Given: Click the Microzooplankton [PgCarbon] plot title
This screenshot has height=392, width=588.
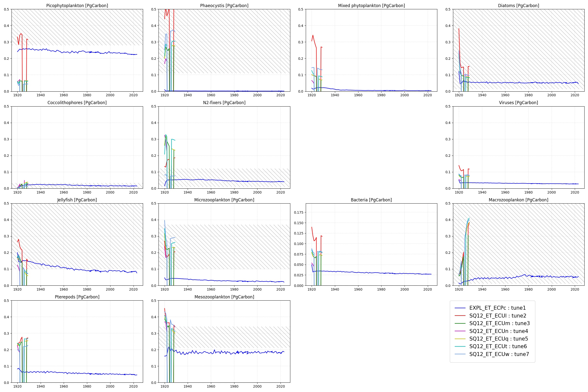Looking at the screenshot, I should pyautogui.click(x=224, y=200).
